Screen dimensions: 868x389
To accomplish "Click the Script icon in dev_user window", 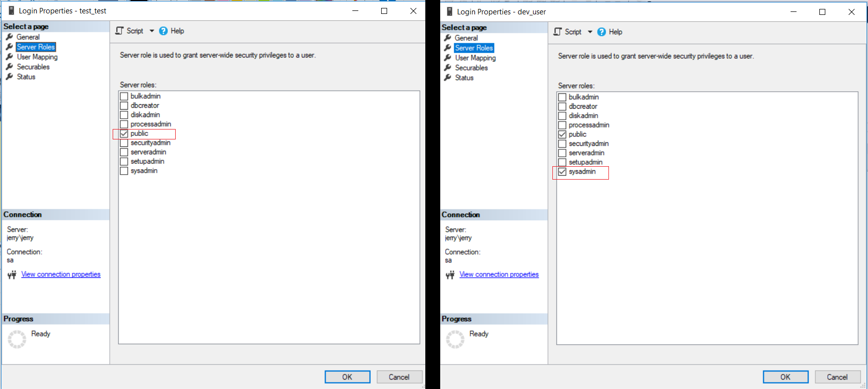I will coord(557,32).
